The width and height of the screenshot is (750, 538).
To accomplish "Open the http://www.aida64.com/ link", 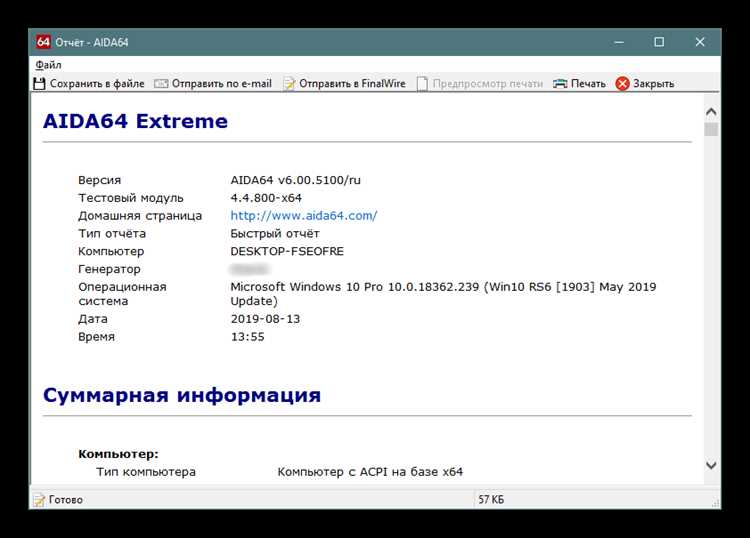I will tap(304, 216).
